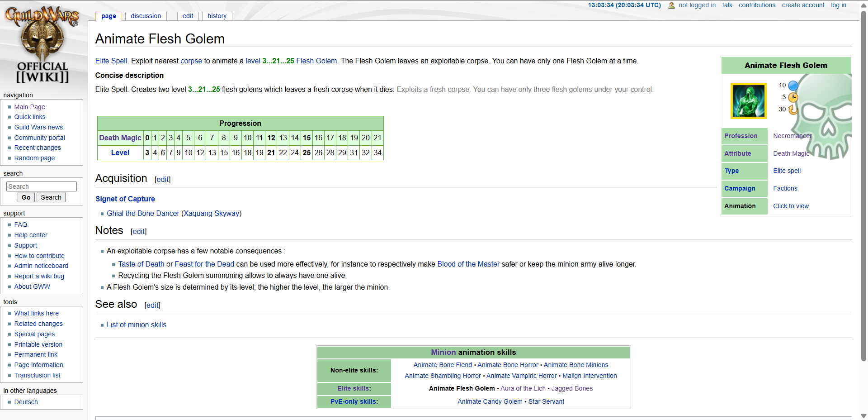The height and width of the screenshot is (420, 868).
Task: Click the Search input field
Action: (x=42, y=186)
